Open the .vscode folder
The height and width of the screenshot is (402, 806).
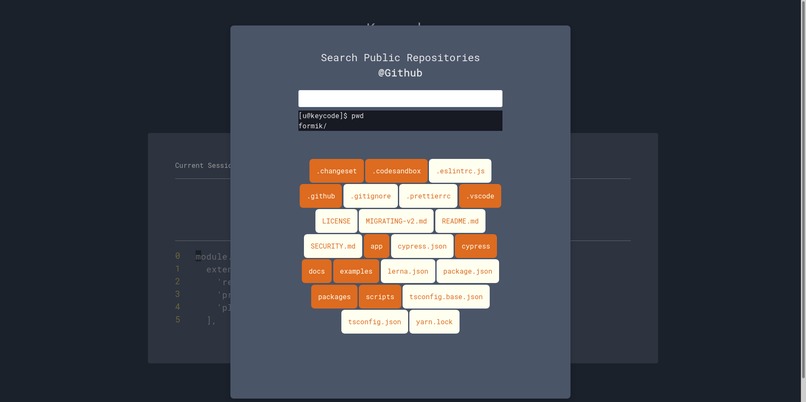(x=480, y=196)
